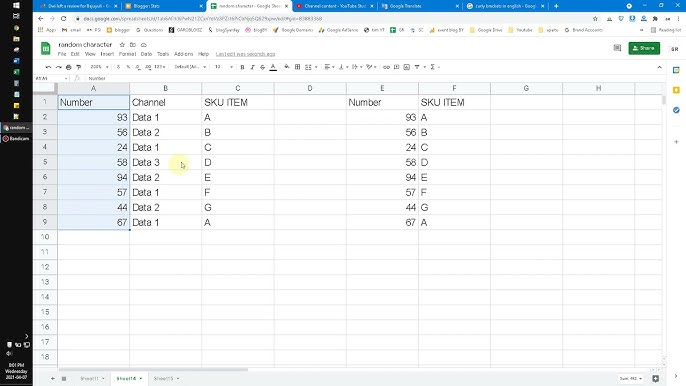The width and height of the screenshot is (686, 386).
Task: Select row 10 header
Action: click(x=45, y=237)
